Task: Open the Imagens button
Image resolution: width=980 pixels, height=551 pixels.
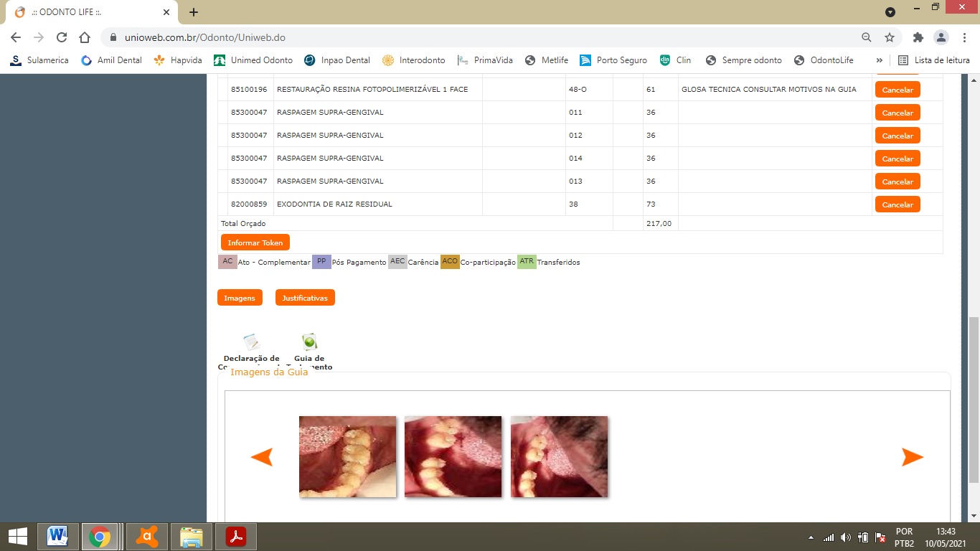Action: (x=240, y=298)
